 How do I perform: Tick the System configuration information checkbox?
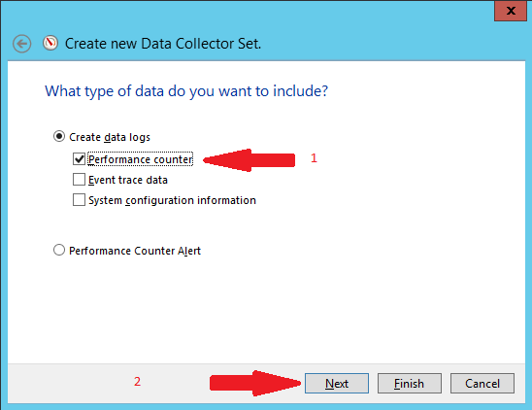[x=79, y=200]
